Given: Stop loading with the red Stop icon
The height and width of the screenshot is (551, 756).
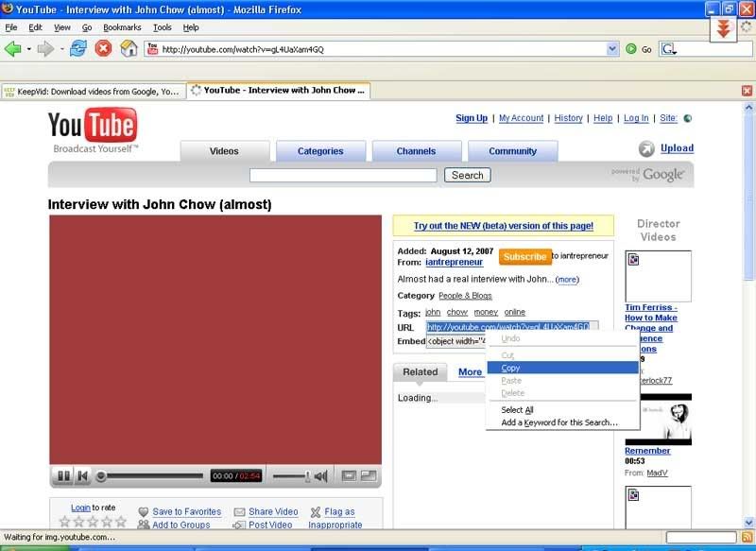Looking at the screenshot, I should tap(103, 49).
